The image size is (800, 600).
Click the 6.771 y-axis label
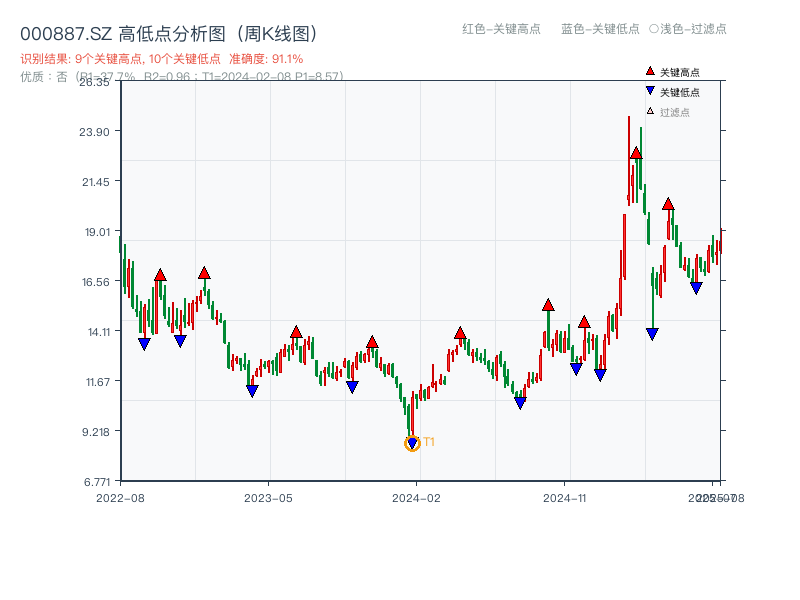[x=96, y=482]
